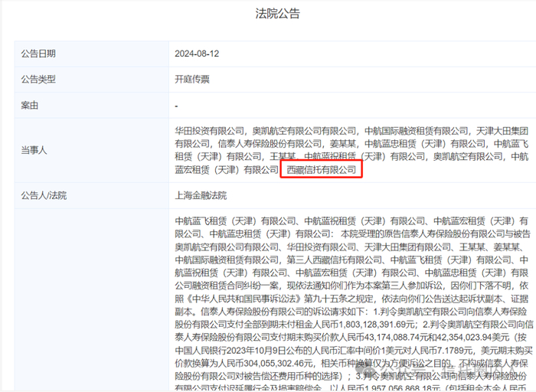Click the amount 1,803,128,391.69元 in the announcement
This screenshot has width=536, height=392.
pos(377,325)
